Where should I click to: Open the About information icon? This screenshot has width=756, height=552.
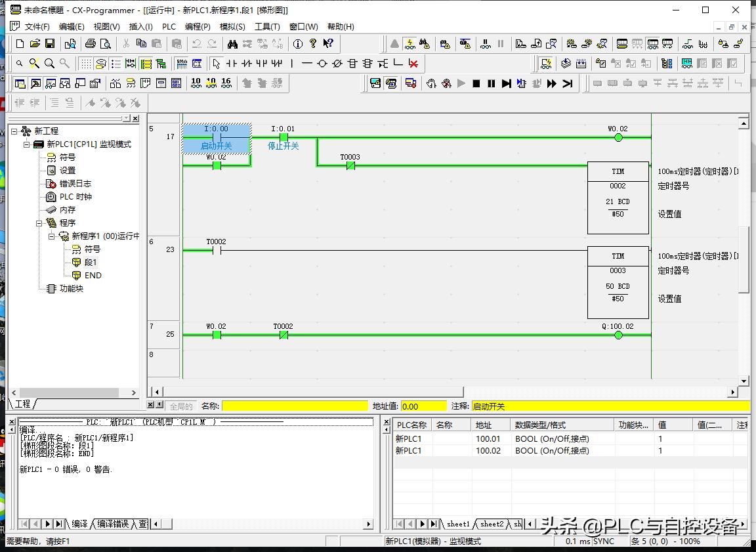pos(298,44)
